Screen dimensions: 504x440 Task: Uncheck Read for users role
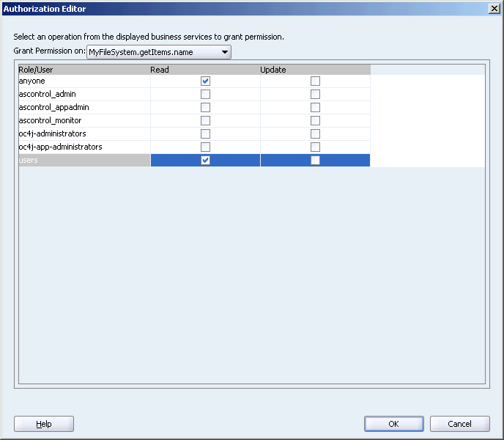point(205,161)
